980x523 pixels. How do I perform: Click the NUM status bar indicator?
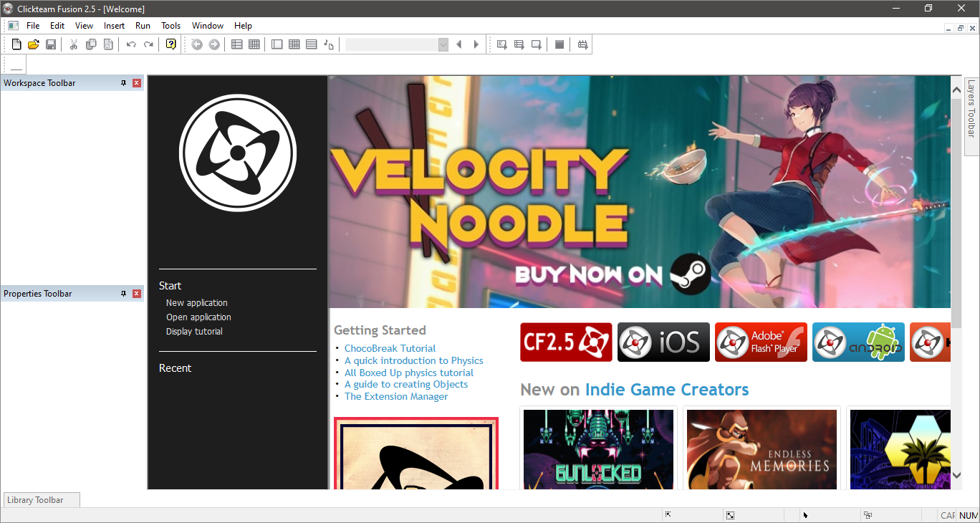pos(968,516)
